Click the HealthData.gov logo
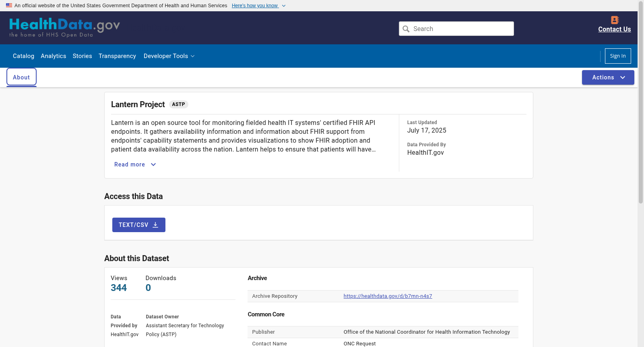 click(x=64, y=27)
